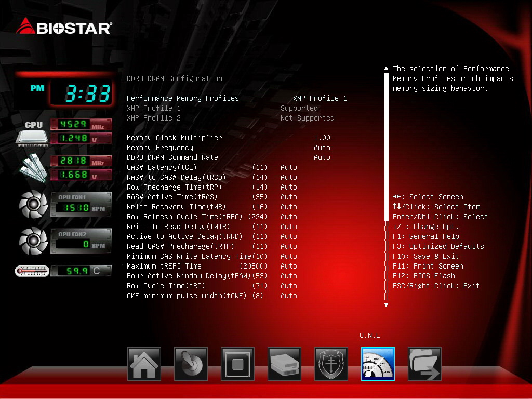Viewport: 532px width, 399px height.
Task: Open the toggle-switch Advanced settings icon
Action: (x=191, y=364)
